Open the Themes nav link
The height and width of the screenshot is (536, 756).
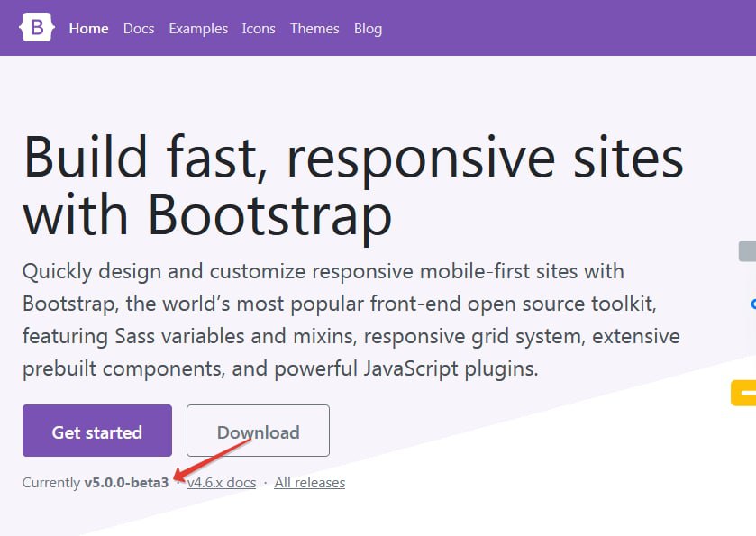pos(314,29)
